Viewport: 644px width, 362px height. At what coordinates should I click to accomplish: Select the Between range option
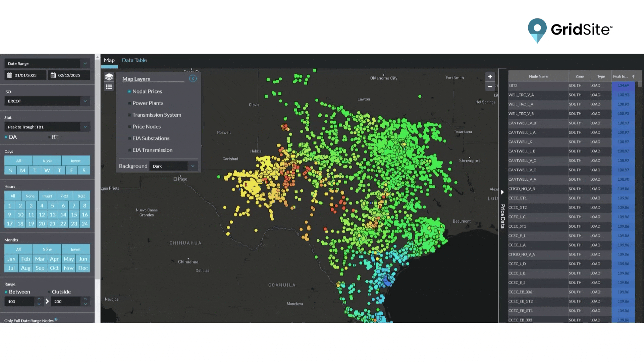coord(6,292)
